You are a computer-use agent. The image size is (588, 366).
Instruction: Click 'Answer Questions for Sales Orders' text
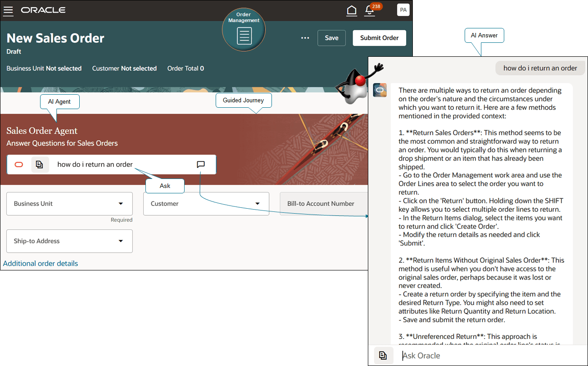[62, 143]
